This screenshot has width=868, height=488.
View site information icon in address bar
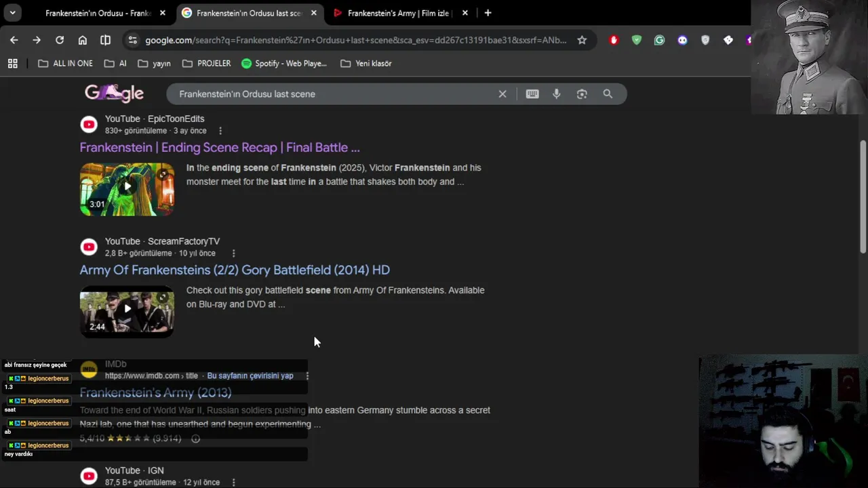(x=132, y=40)
